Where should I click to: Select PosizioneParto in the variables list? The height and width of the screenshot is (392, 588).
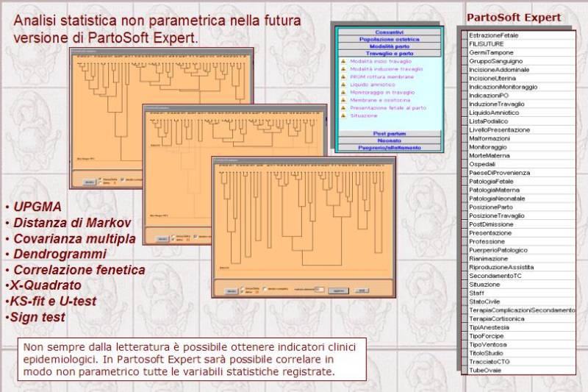(522, 207)
